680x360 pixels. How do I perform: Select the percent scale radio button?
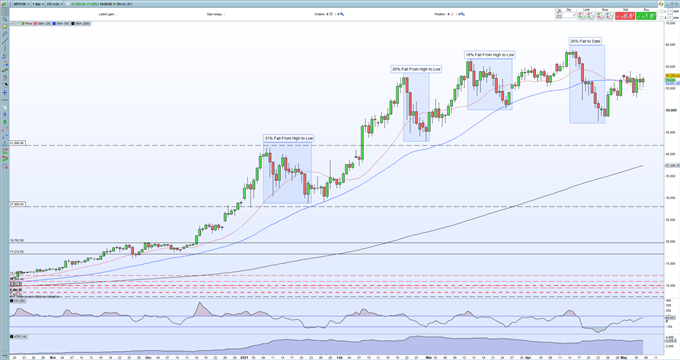pos(661,11)
